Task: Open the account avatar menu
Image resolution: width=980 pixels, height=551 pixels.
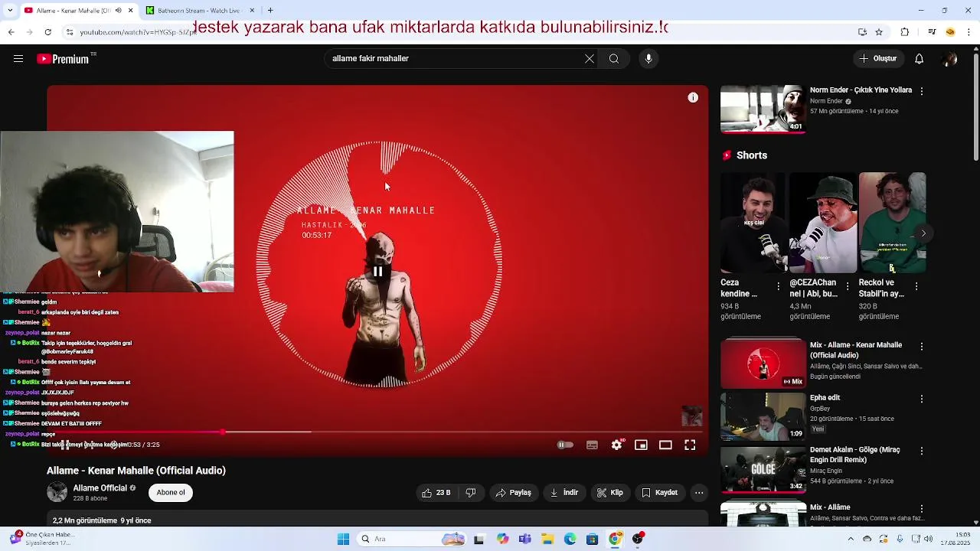Action: [950, 59]
